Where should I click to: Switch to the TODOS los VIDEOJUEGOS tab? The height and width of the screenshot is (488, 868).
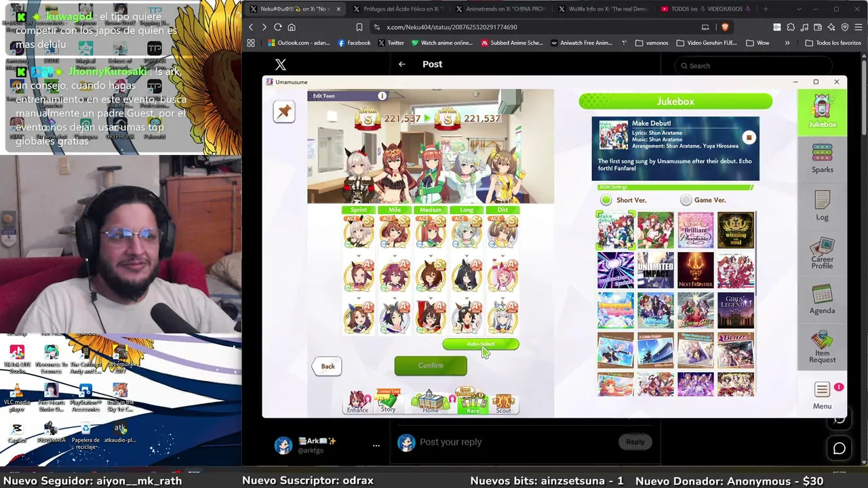[706, 9]
